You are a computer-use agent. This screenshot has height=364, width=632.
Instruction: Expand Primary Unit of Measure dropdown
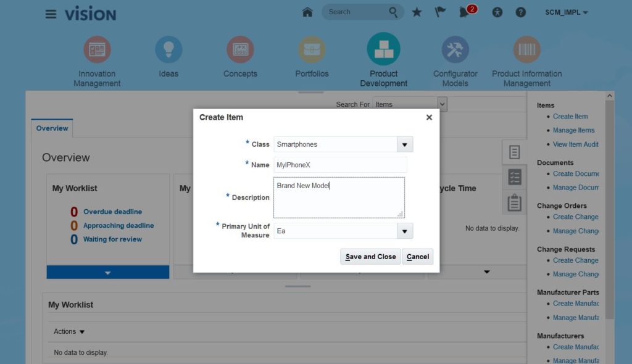[405, 231]
